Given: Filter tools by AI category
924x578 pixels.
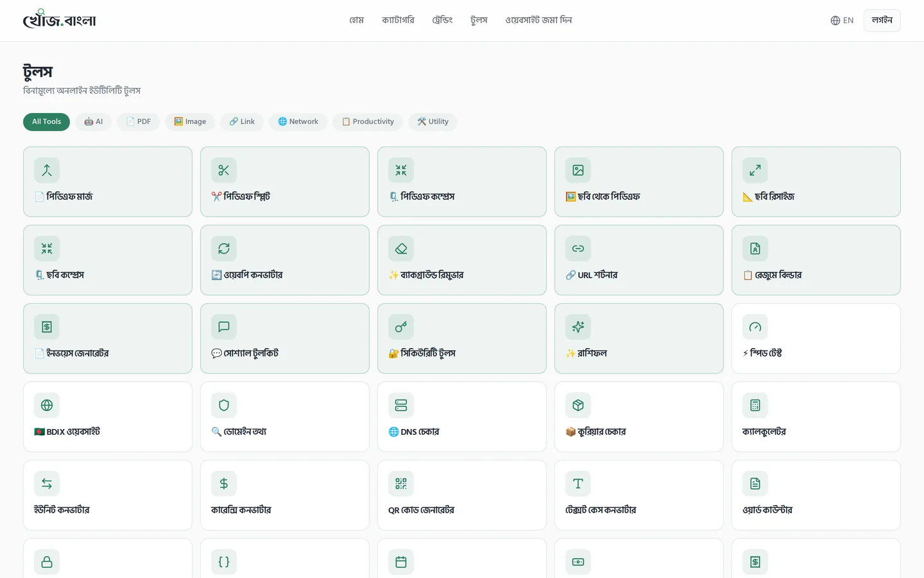Looking at the screenshot, I should pos(94,121).
